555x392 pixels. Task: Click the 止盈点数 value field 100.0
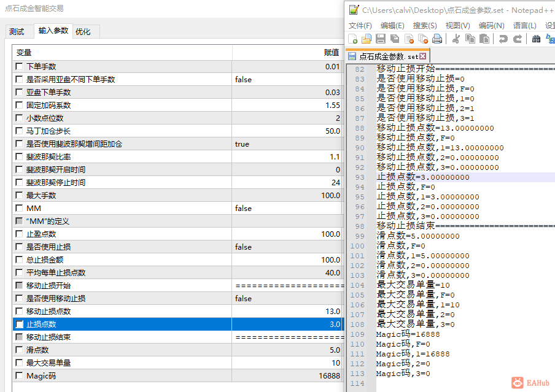coord(286,234)
